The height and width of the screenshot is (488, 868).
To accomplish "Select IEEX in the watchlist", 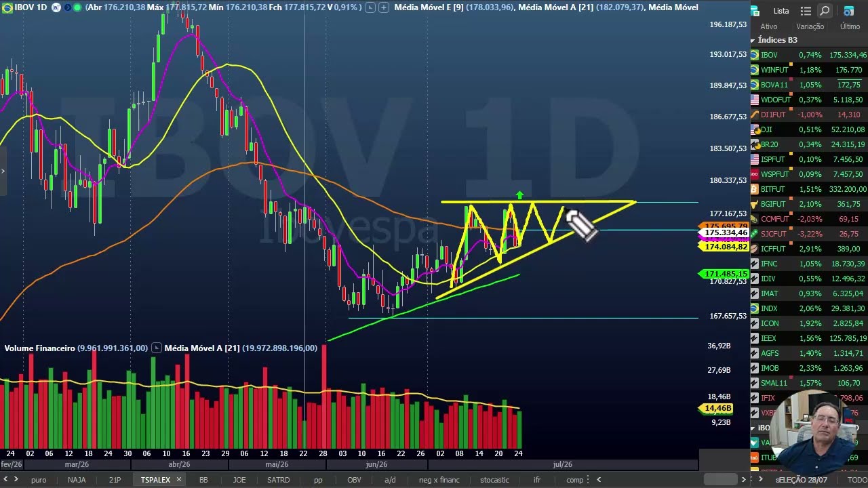I will tap(808, 338).
